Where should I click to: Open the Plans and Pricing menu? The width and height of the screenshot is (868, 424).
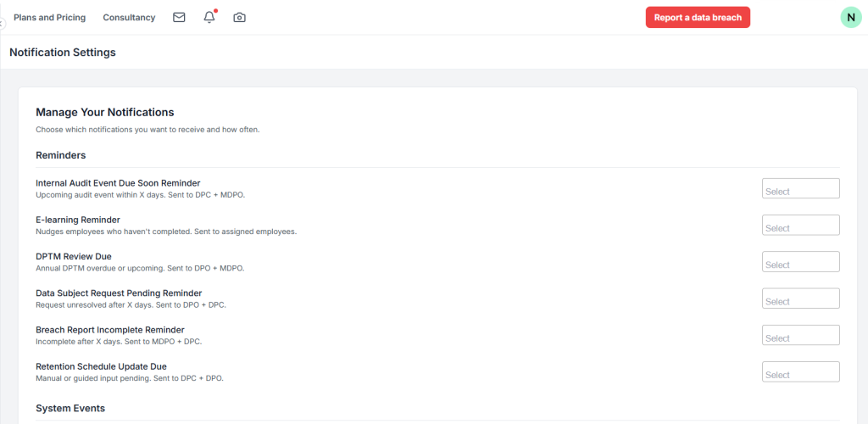pyautogui.click(x=49, y=17)
